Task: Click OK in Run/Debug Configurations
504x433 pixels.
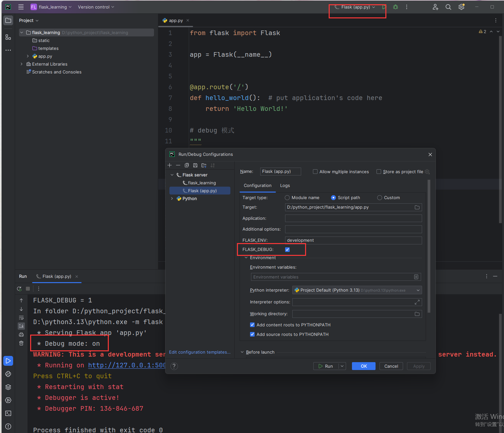Action: (364, 366)
